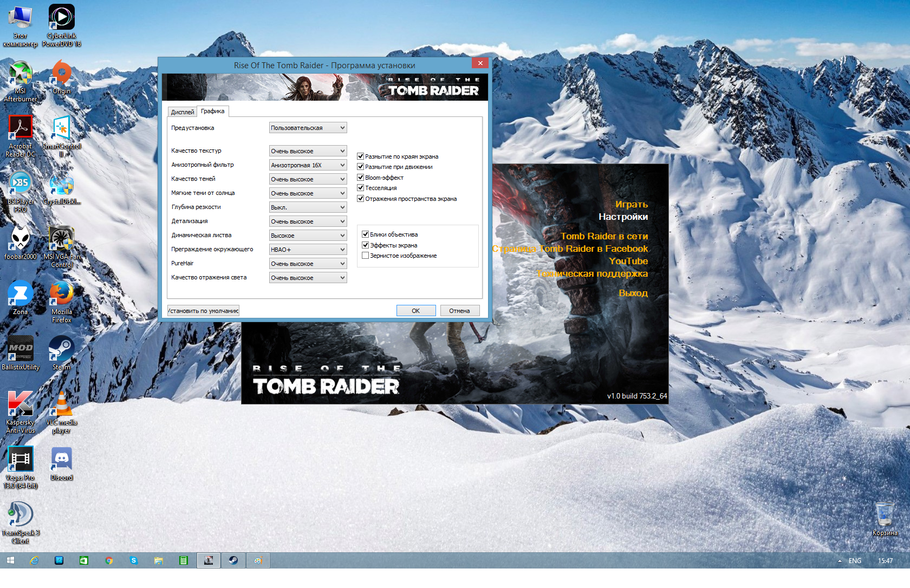Screen dimensions: 910x588
Task: Launch VLC media player from desktop
Action: [62, 413]
